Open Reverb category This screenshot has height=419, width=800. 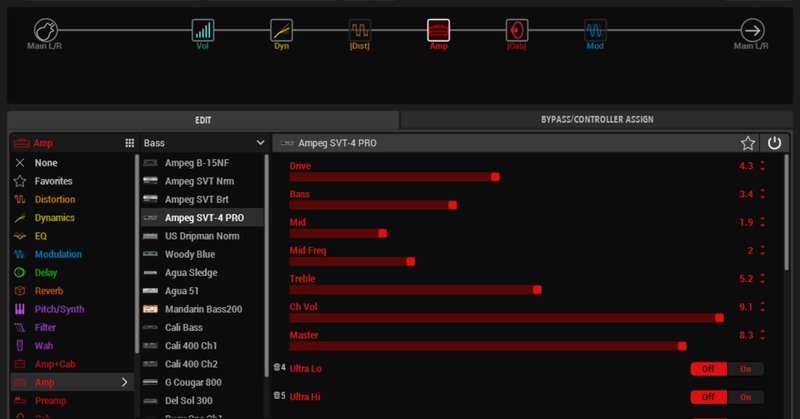pos(71,291)
